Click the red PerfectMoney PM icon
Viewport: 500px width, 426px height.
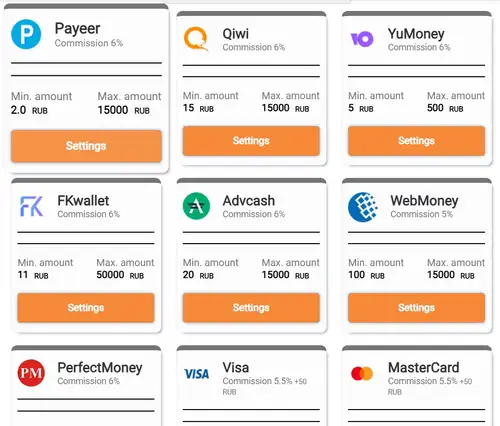click(x=31, y=373)
